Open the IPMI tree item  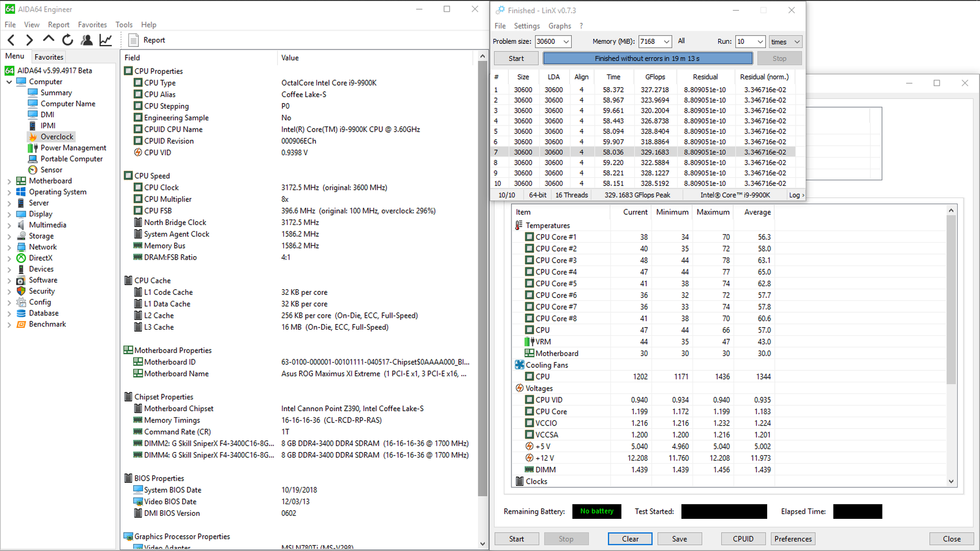click(x=48, y=126)
